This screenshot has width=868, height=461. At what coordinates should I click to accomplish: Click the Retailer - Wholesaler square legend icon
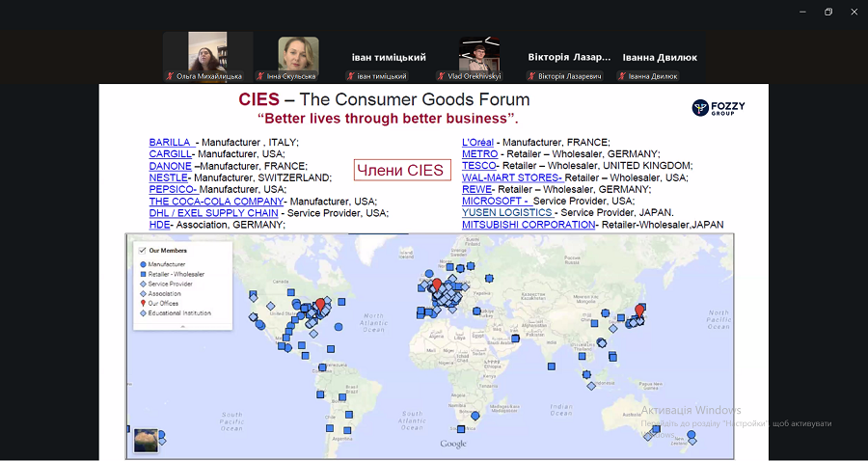(x=144, y=274)
